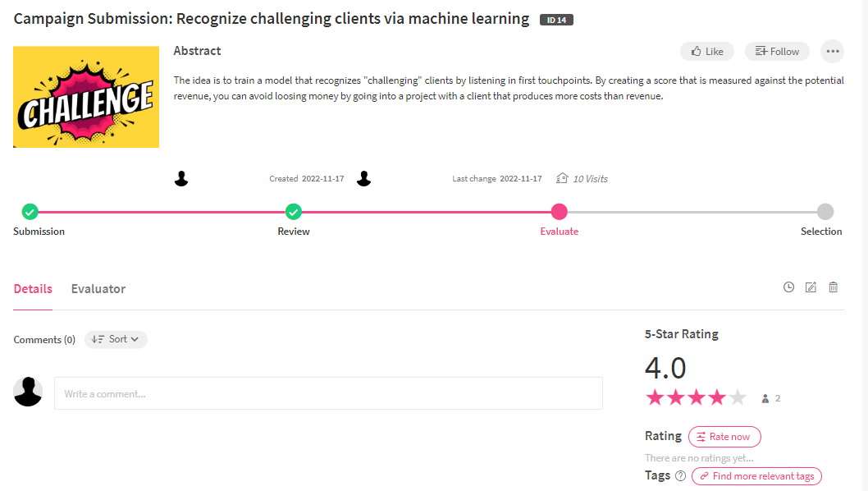Click the trash delete icon

(x=833, y=287)
